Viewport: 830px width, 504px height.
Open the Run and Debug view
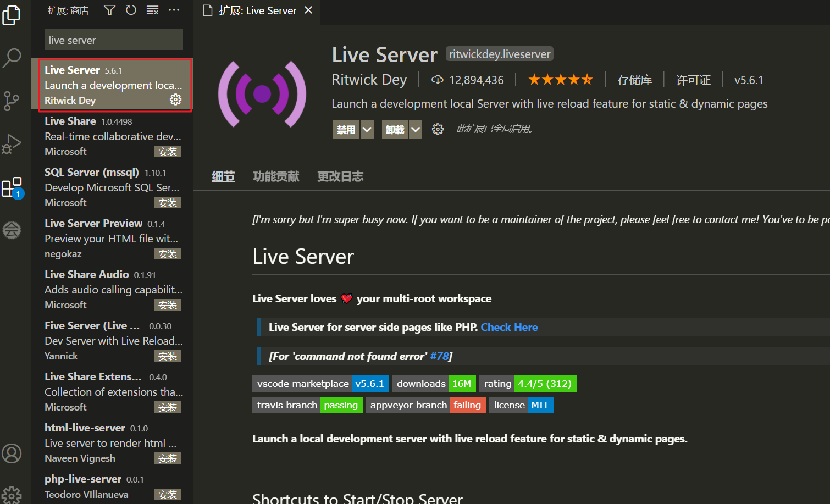[12, 144]
